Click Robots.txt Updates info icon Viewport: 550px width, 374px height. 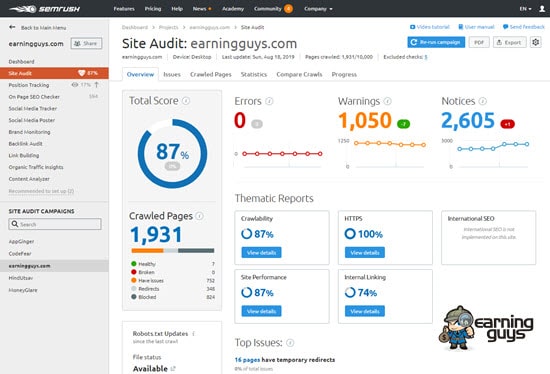[x=193, y=334]
